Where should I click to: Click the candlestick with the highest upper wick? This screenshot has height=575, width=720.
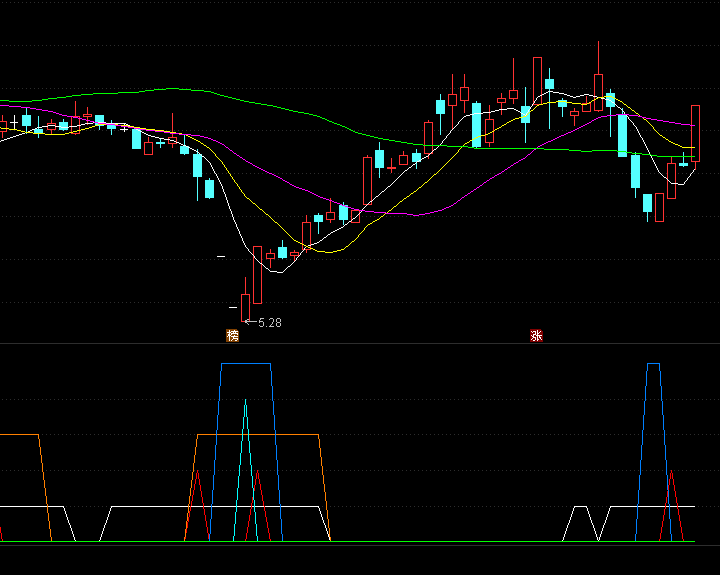598,77
